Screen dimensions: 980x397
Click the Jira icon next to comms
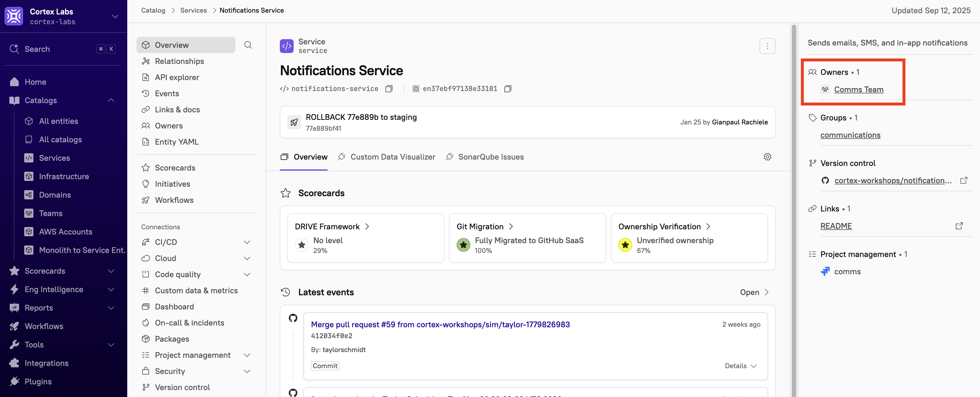coord(825,271)
